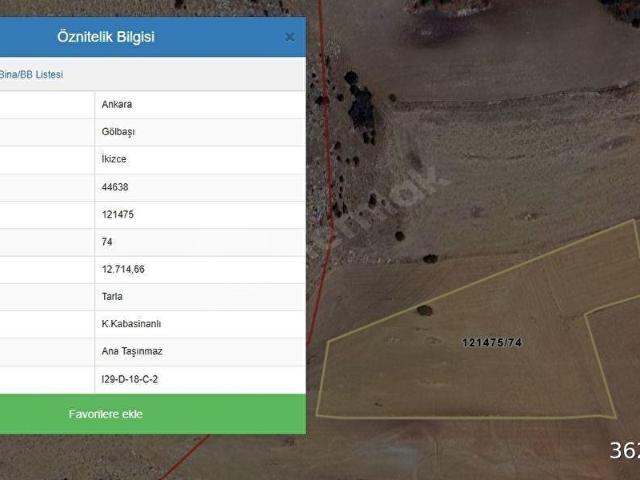Select the K.Kabasinanlı value cell

coord(200,324)
